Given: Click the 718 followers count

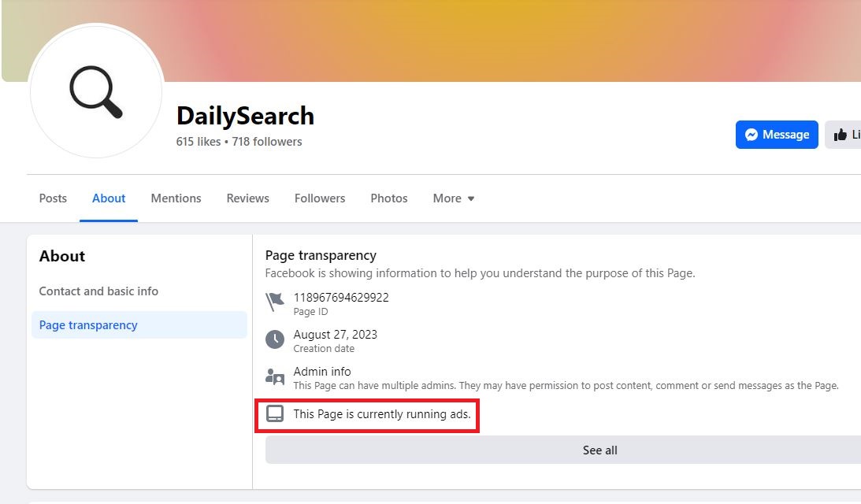Looking at the screenshot, I should click(267, 142).
